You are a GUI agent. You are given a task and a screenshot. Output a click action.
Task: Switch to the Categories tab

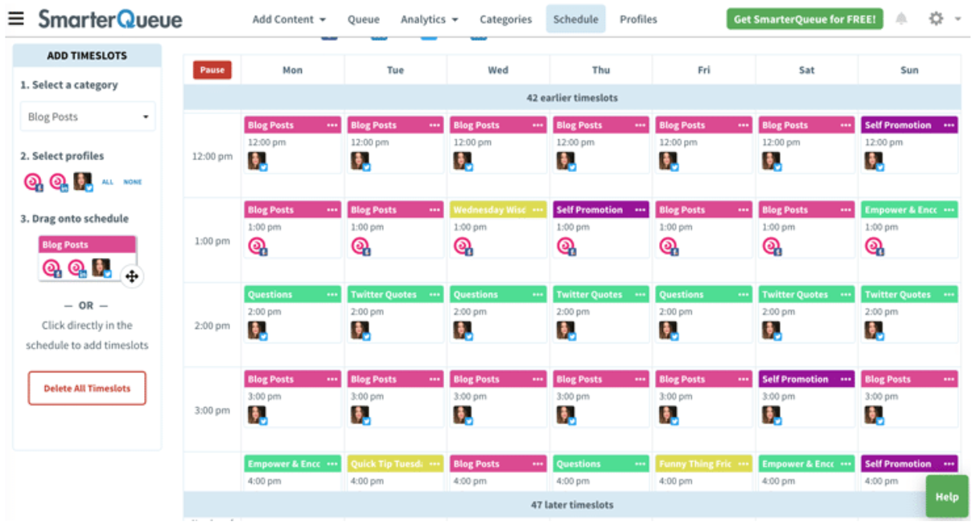pyautogui.click(x=505, y=19)
